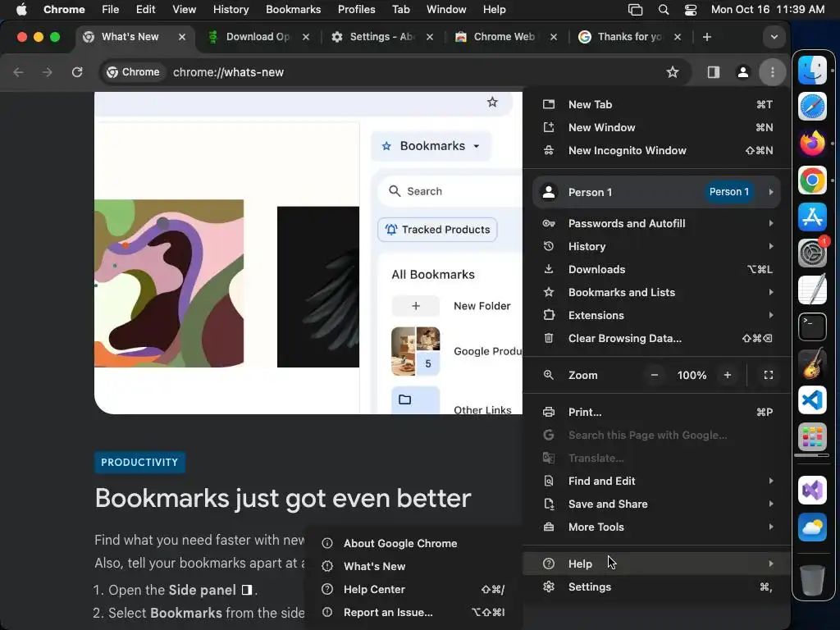Viewport: 840px width, 630px height.
Task: Close the Settings tab
Action: tap(429, 37)
